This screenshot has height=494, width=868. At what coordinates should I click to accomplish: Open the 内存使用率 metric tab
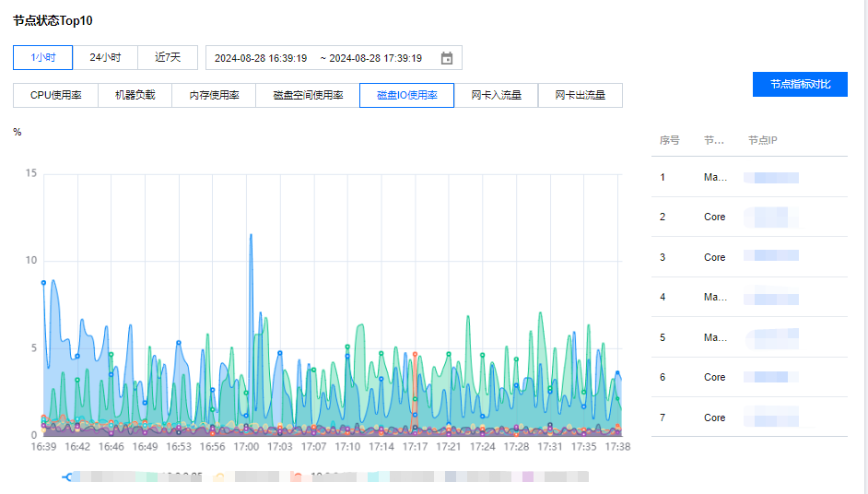coord(214,95)
